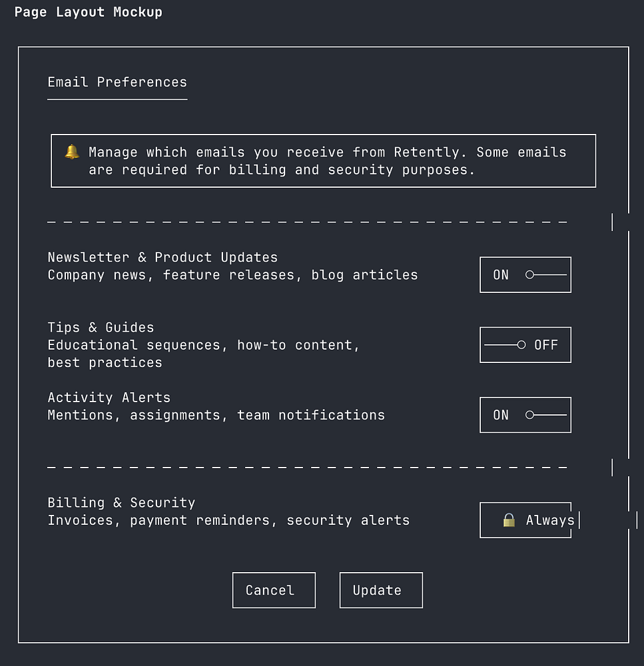
Task: Click the Activity Alerts row title
Action: [x=109, y=398]
